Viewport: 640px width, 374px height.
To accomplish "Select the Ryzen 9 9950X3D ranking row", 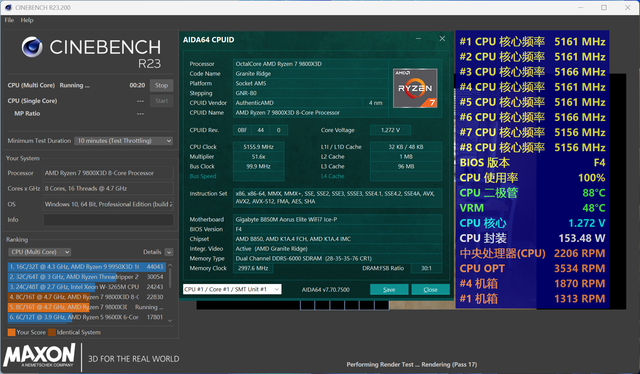I will 87,267.
